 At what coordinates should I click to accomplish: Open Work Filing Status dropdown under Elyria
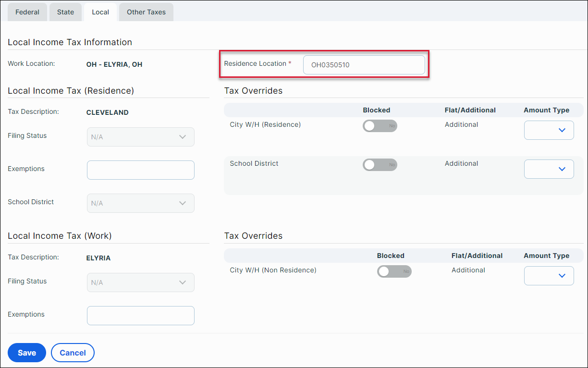coord(140,282)
